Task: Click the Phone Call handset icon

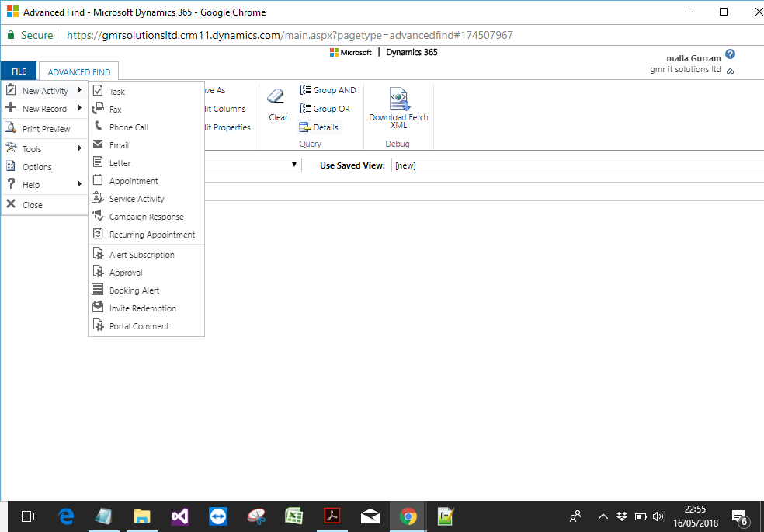Action: click(98, 126)
